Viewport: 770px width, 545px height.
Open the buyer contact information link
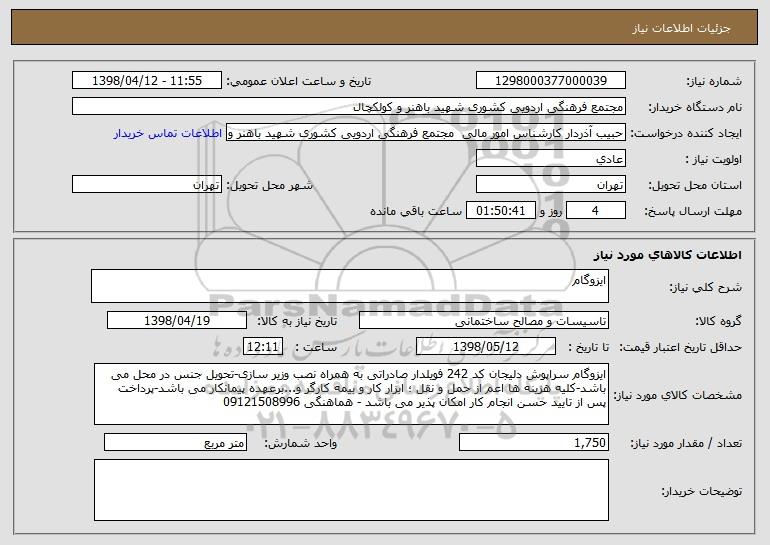(x=168, y=134)
